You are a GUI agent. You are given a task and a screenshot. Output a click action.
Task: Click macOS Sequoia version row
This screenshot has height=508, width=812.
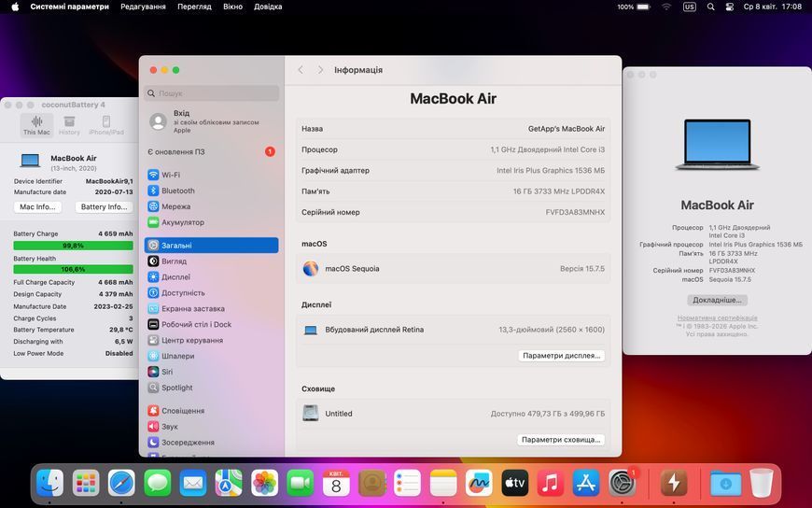point(453,269)
